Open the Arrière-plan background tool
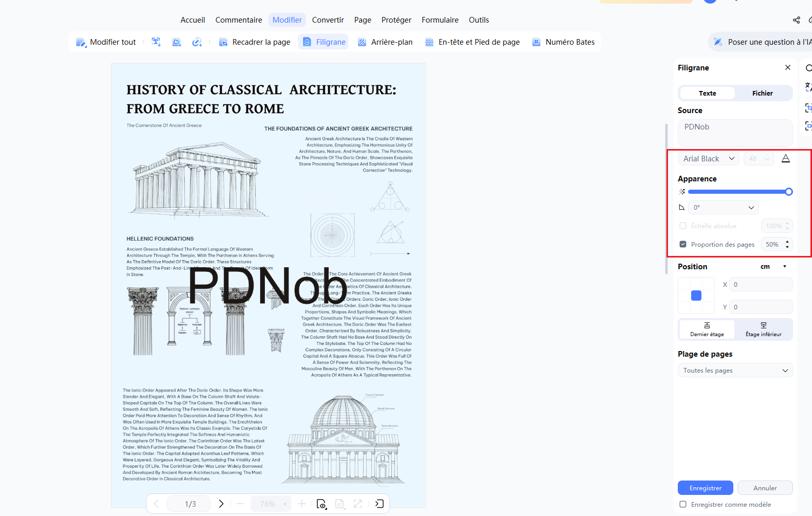Screen dimensions: 812x516 (385, 42)
